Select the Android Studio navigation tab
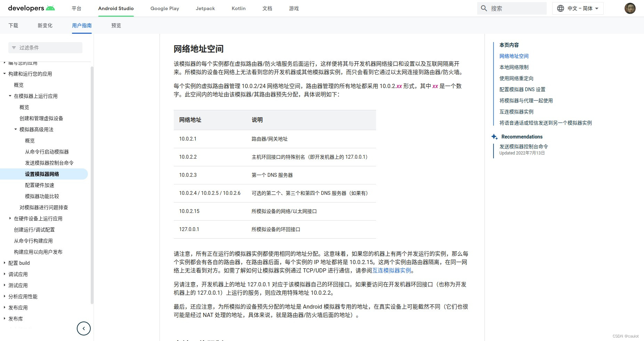 (116, 8)
